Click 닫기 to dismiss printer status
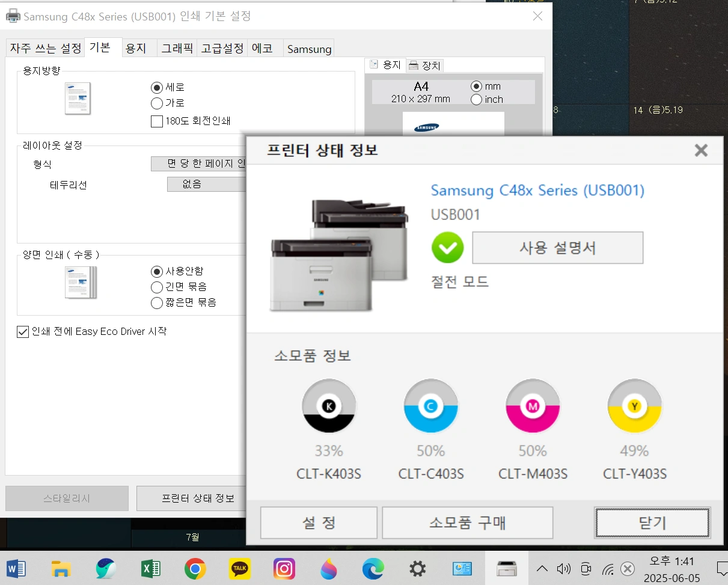 click(x=652, y=522)
